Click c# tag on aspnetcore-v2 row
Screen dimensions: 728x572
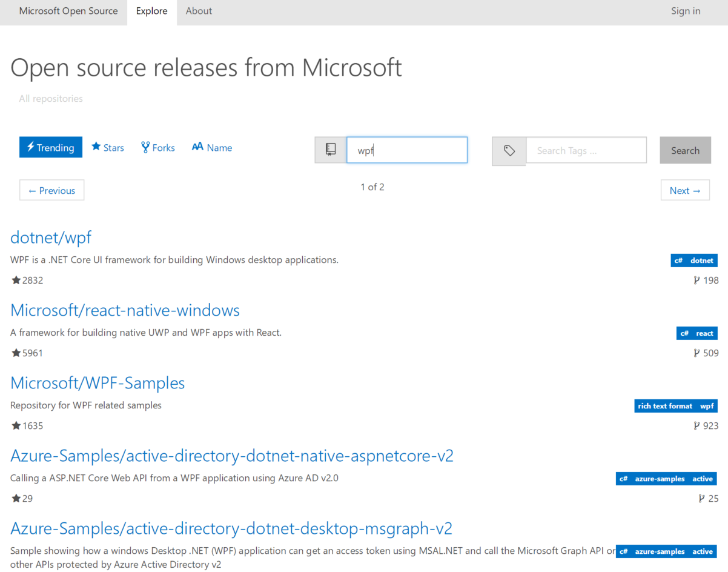pos(623,479)
